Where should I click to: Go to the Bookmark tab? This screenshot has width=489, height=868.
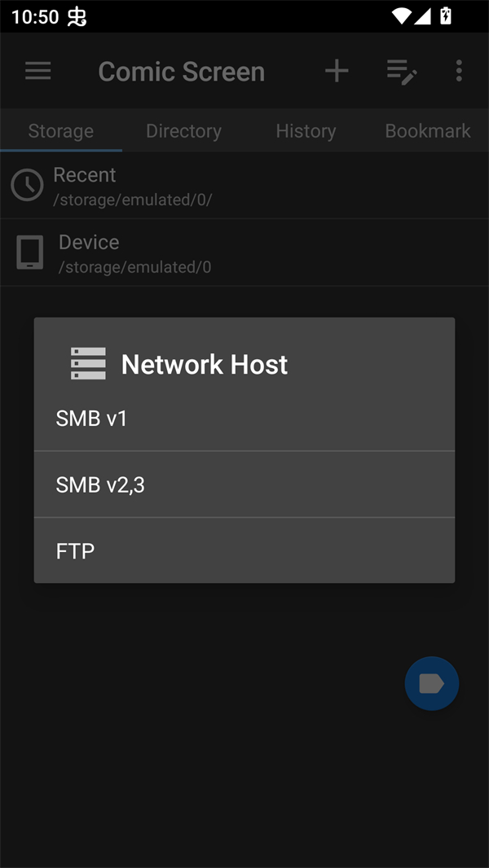428,131
